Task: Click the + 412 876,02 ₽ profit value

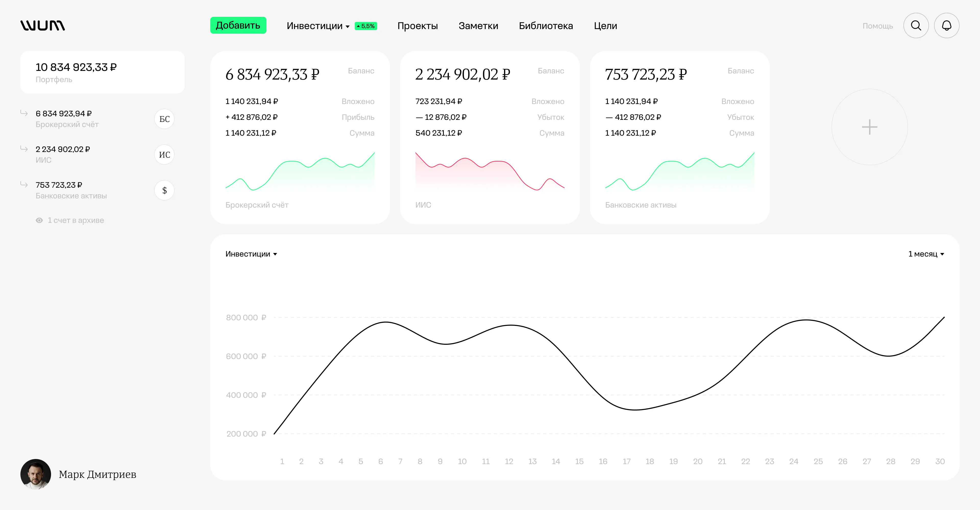Action: 251,117
